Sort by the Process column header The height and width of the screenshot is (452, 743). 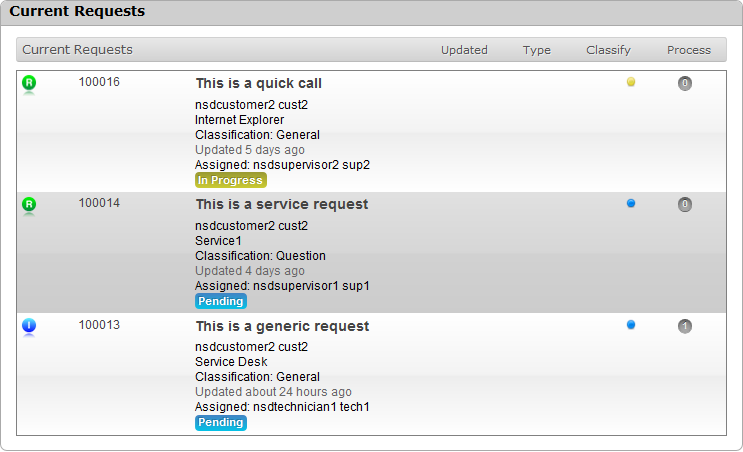(689, 50)
